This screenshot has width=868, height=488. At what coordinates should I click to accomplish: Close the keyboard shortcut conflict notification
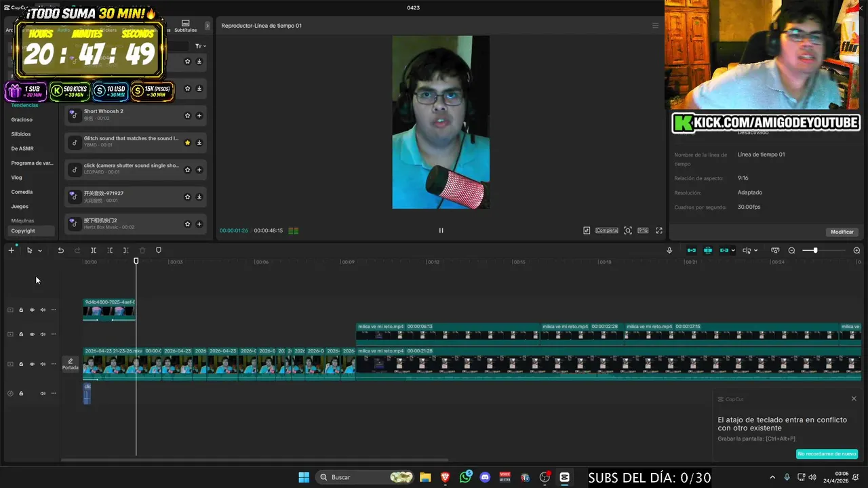click(854, 399)
